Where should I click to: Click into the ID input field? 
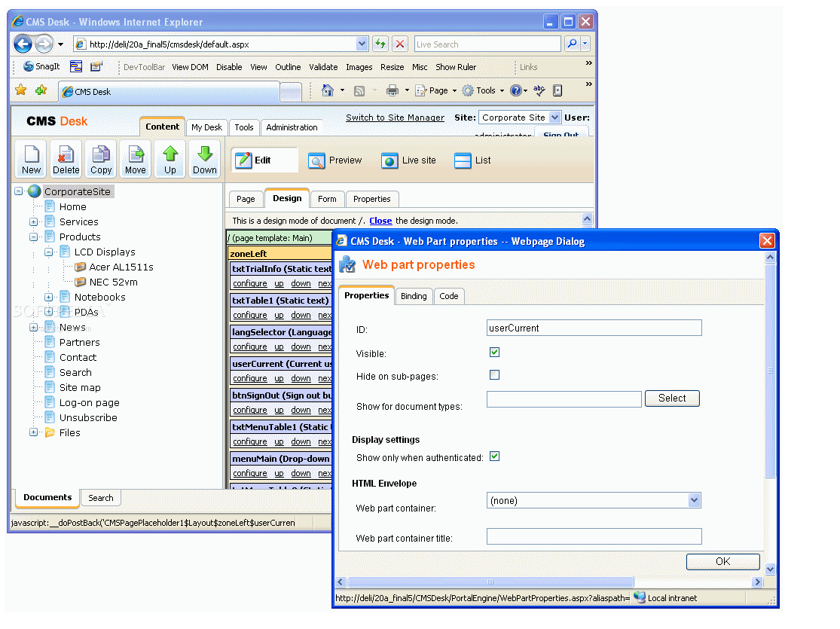click(x=594, y=328)
